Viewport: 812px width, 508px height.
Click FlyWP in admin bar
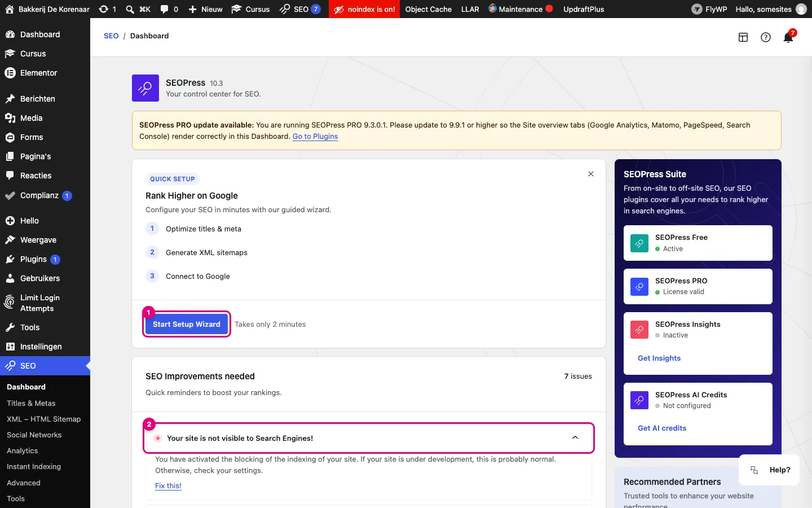[709, 9]
